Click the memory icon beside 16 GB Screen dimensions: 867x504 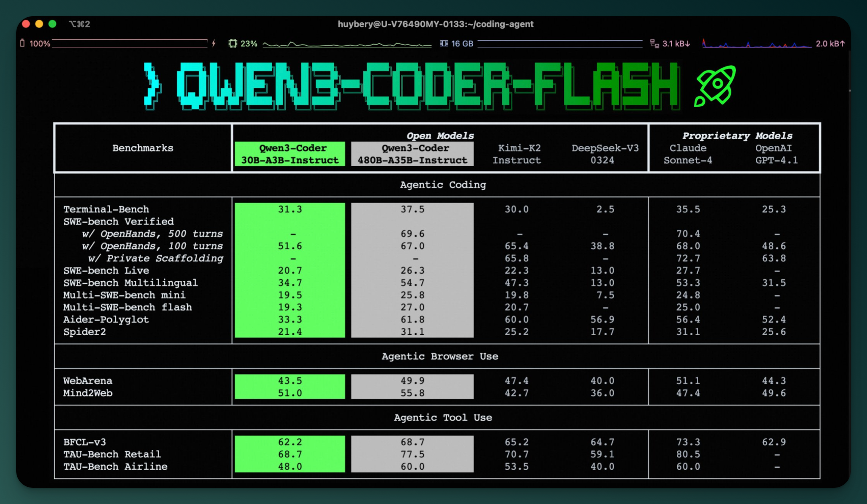[444, 43]
